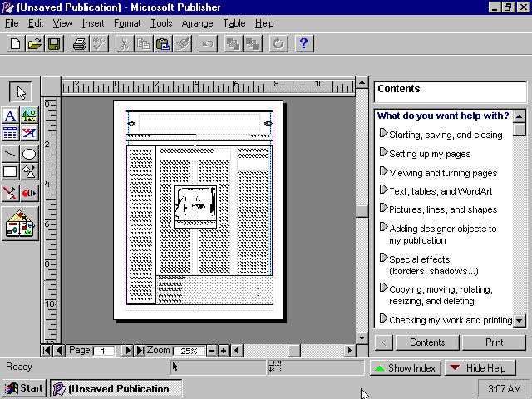Click the New publication toolbar icon
The width and height of the screenshot is (532, 399).
click(x=16, y=44)
